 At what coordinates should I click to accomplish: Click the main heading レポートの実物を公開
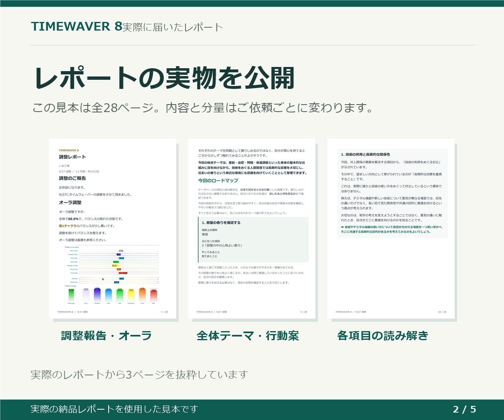tap(164, 78)
